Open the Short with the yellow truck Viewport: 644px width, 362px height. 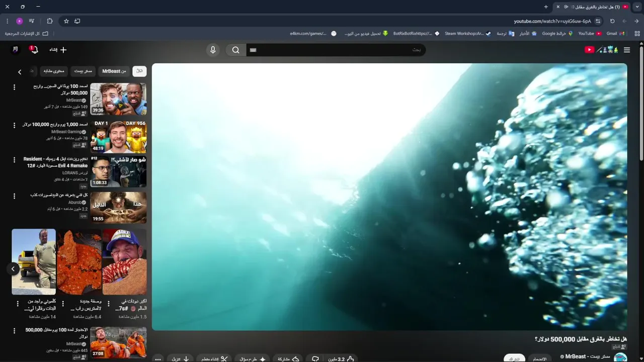point(34,262)
